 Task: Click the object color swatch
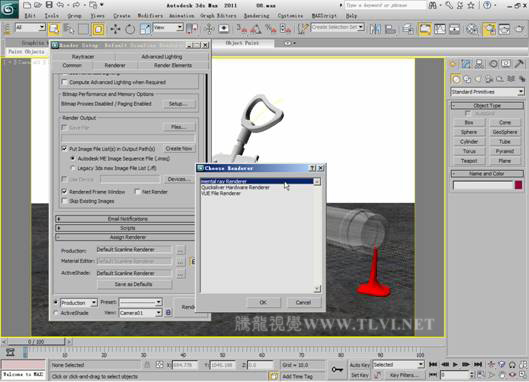(x=519, y=185)
